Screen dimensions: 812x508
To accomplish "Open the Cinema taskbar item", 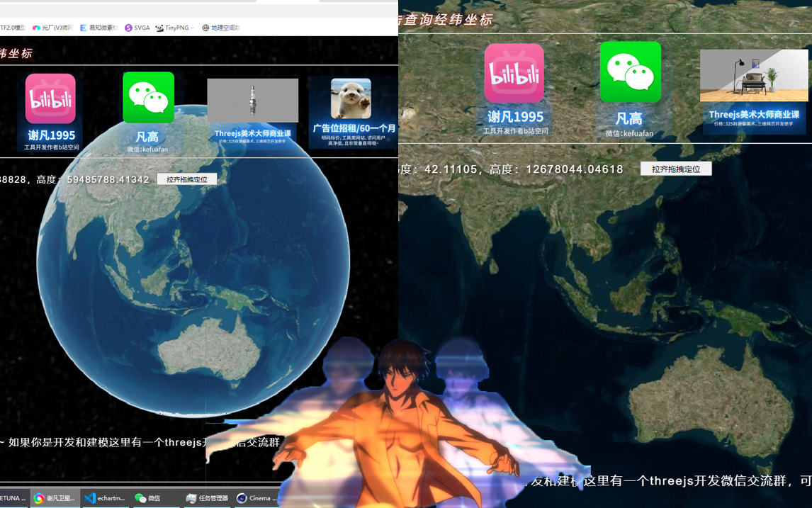I will pyautogui.click(x=257, y=498).
